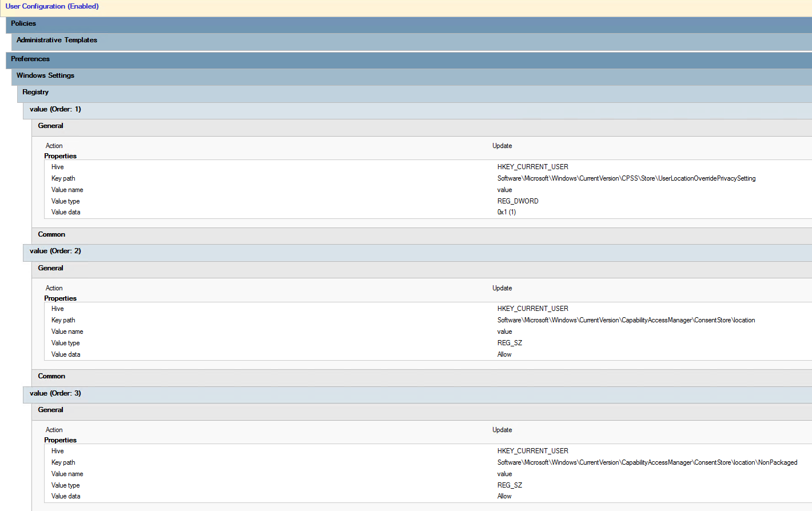Viewport: 812px width, 511px height.
Task: Click the UserLocationOverridePrivacySetting key path text
Action: [626, 178]
